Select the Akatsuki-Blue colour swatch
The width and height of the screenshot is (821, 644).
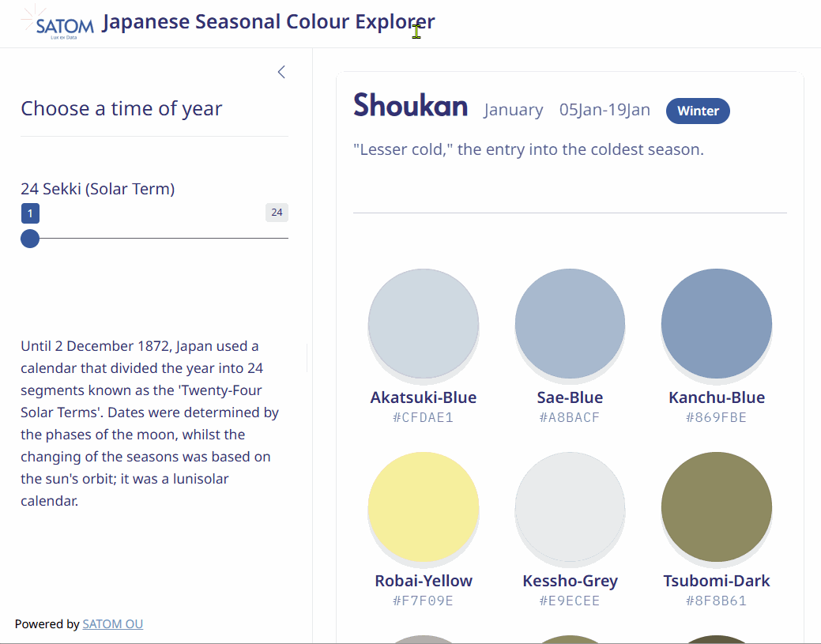tap(423, 323)
